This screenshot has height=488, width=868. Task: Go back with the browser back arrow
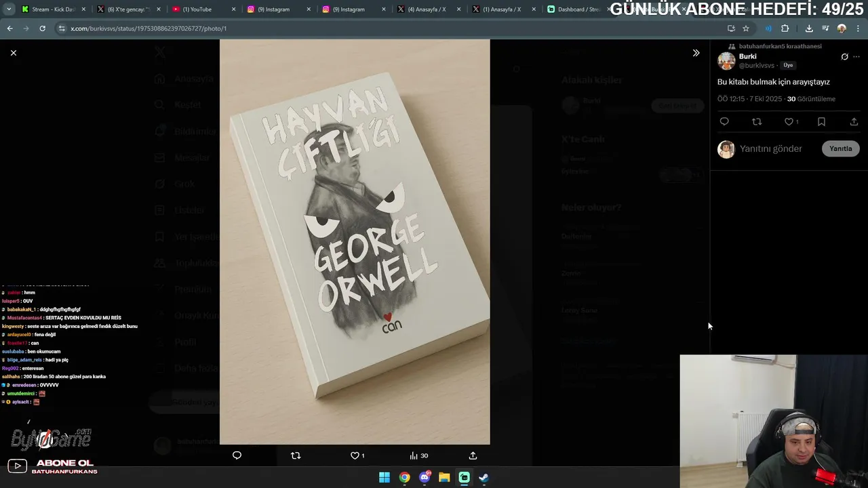click(9, 28)
